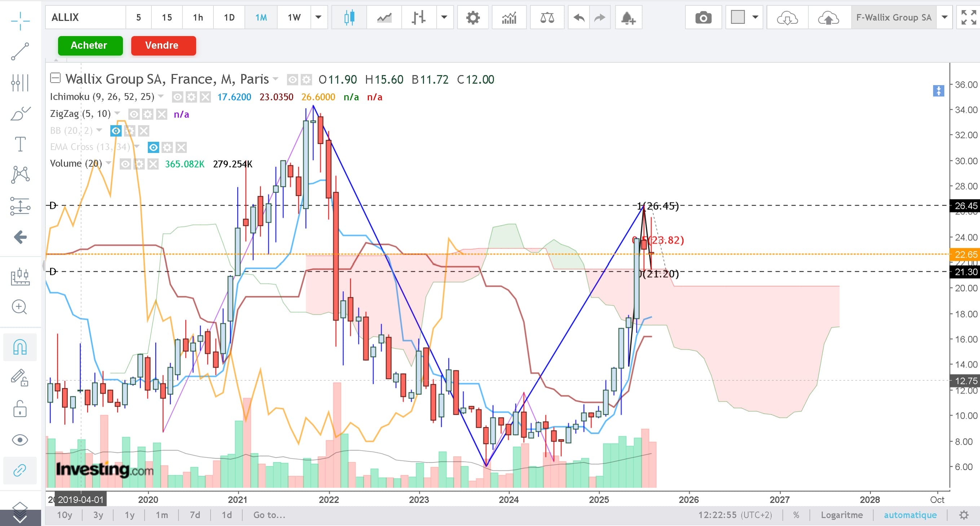The width and height of the screenshot is (980, 526).
Task: Toggle visibility of BB indicator
Action: [x=116, y=131]
